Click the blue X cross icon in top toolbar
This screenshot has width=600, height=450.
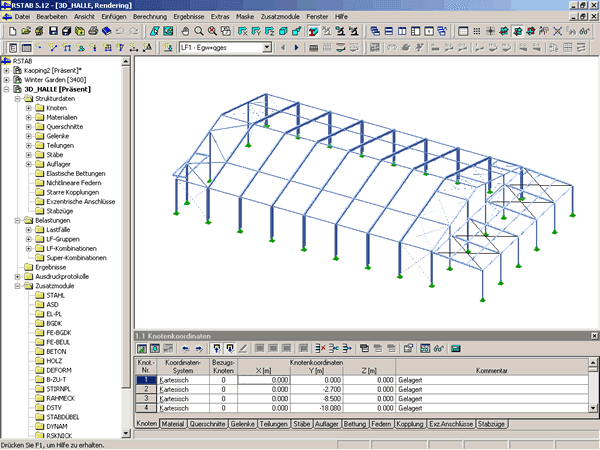[558, 31]
